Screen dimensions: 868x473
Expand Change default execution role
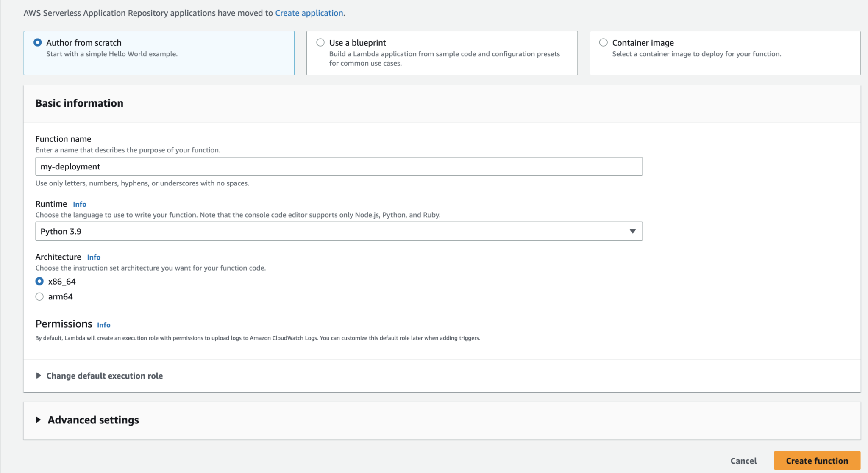104,376
